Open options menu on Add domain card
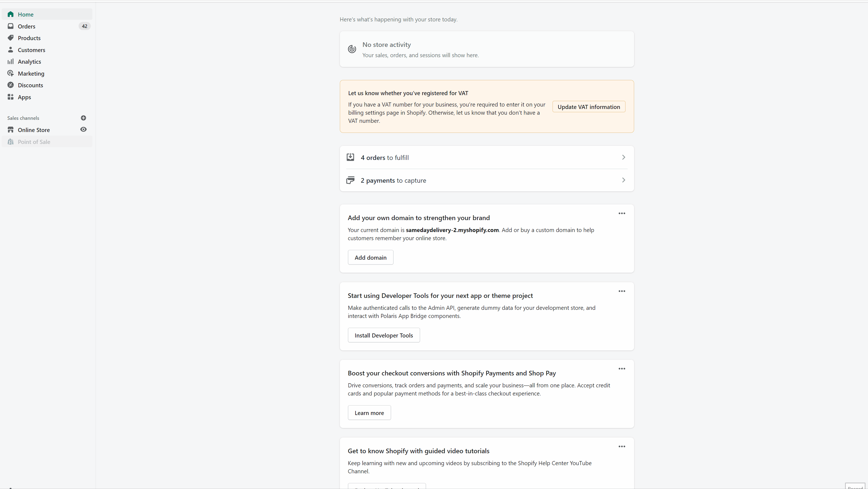Viewport: 868px width, 489px height. tap(621, 213)
